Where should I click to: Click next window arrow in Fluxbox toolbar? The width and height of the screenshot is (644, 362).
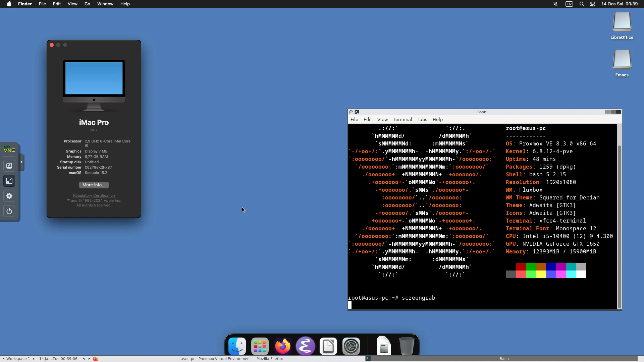pyautogui.click(x=90, y=359)
